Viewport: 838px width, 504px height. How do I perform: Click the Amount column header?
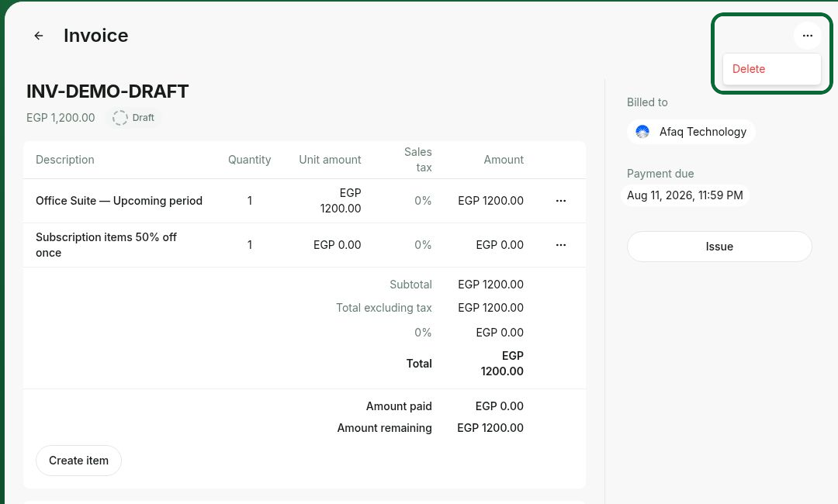pyautogui.click(x=504, y=160)
